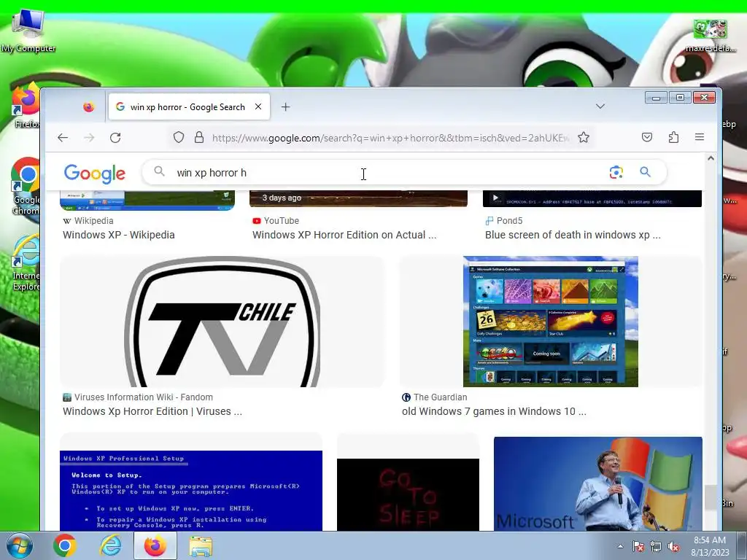747x560 pixels.
Task: Select the Firefox desktop shortcut
Action: [x=26, y=106]
